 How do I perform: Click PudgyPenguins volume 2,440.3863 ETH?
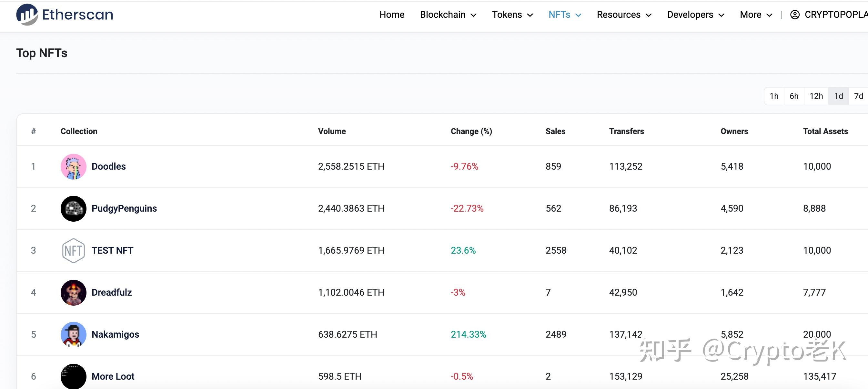pos(351,208)
